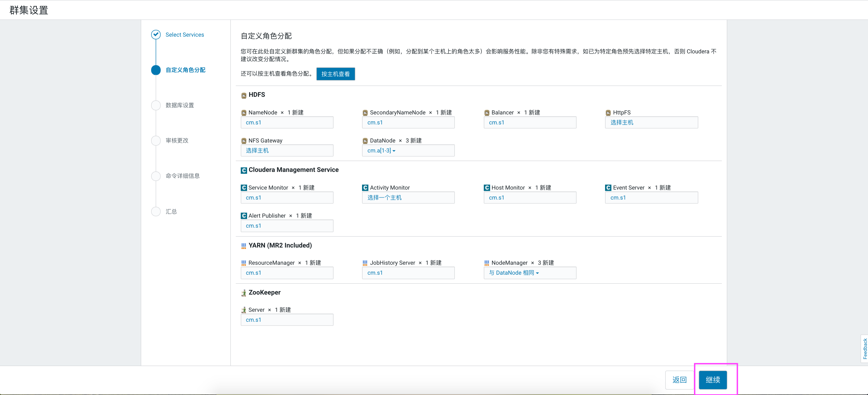Viewport: 868px width, 395px height.
Task: Go to the Select Services step
Action: click(185, 35)
